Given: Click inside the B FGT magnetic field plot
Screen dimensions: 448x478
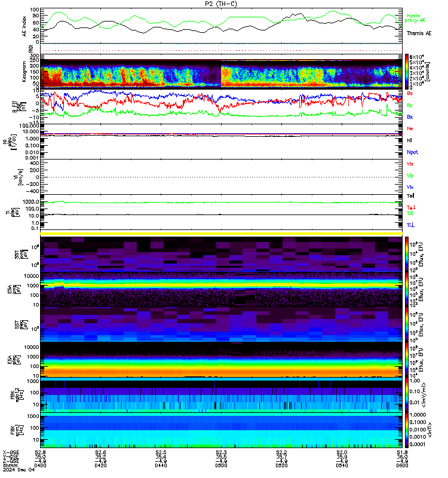Looking at the screenshot, I should (x=221, y=106).
